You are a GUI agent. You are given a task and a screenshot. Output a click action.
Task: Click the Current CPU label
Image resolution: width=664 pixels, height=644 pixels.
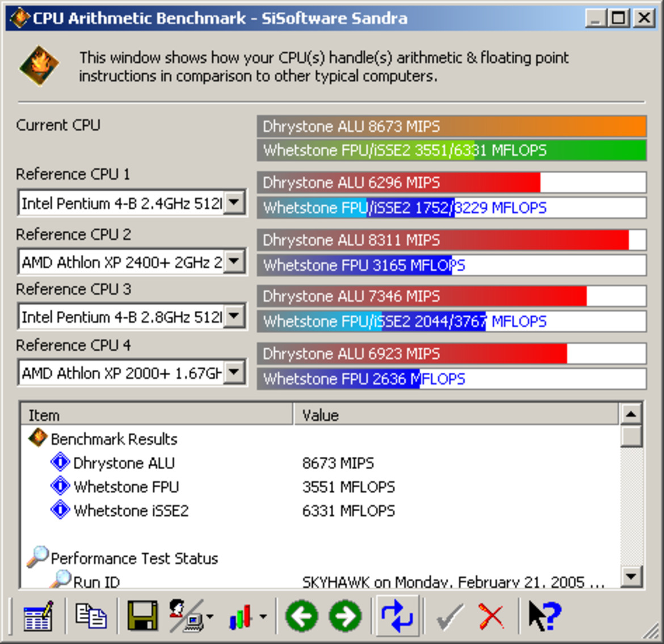pos(58,125)
